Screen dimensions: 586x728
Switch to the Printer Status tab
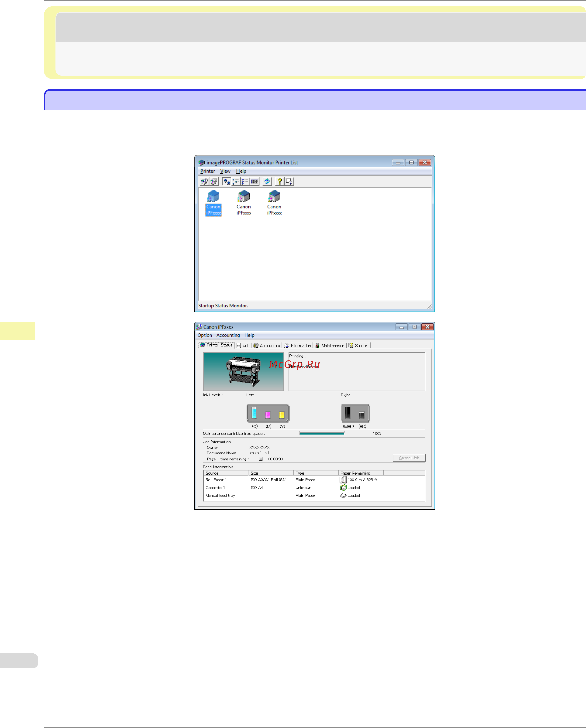[216, 345]
